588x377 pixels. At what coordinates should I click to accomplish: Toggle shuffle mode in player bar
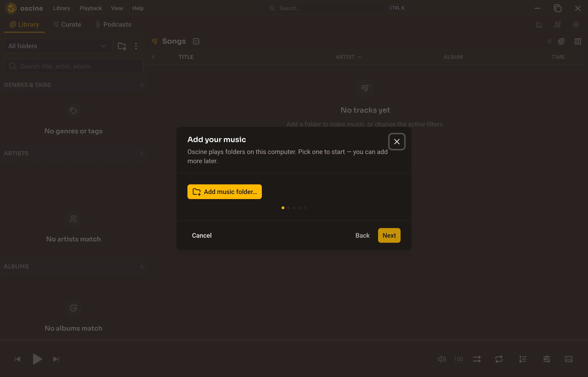point(476,359)
